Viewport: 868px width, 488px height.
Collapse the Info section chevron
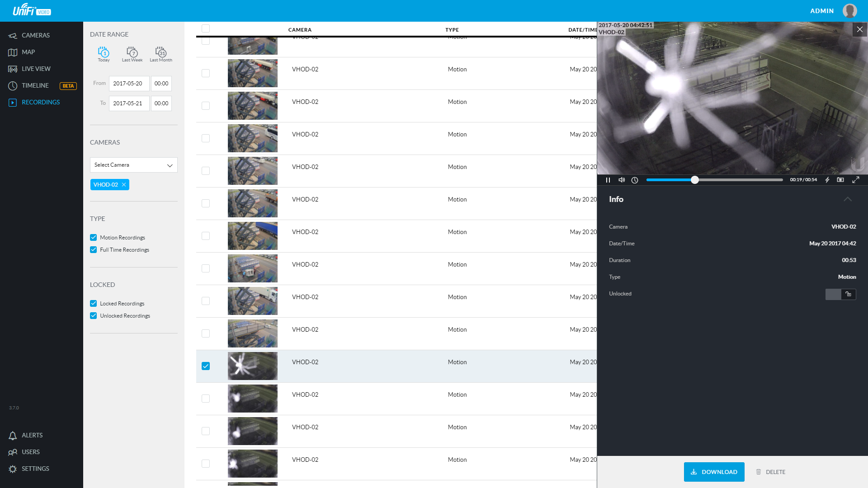pos(848,199)
